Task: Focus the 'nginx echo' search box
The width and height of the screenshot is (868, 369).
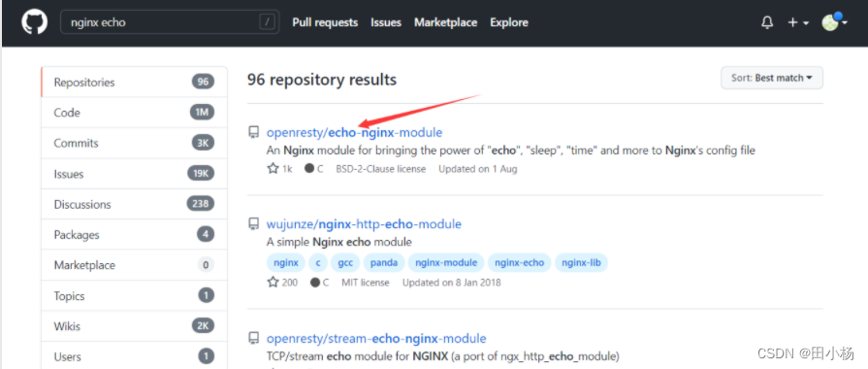Action: (170, 22)
